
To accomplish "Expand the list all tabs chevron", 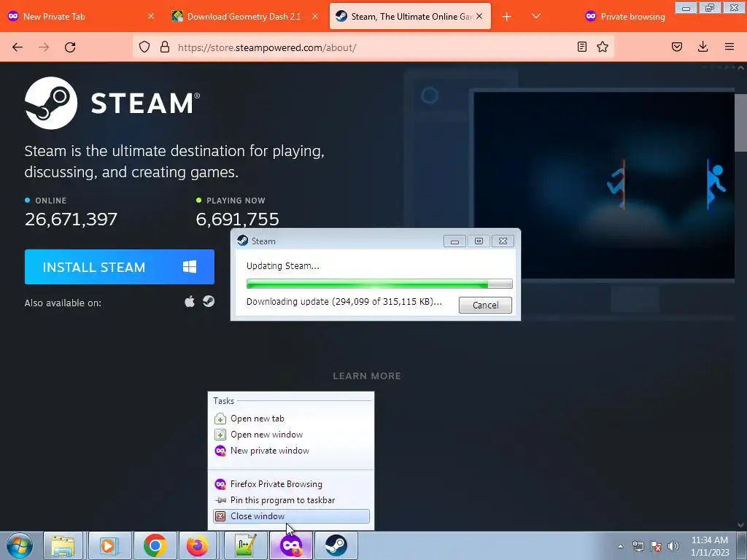I will 536,16.
